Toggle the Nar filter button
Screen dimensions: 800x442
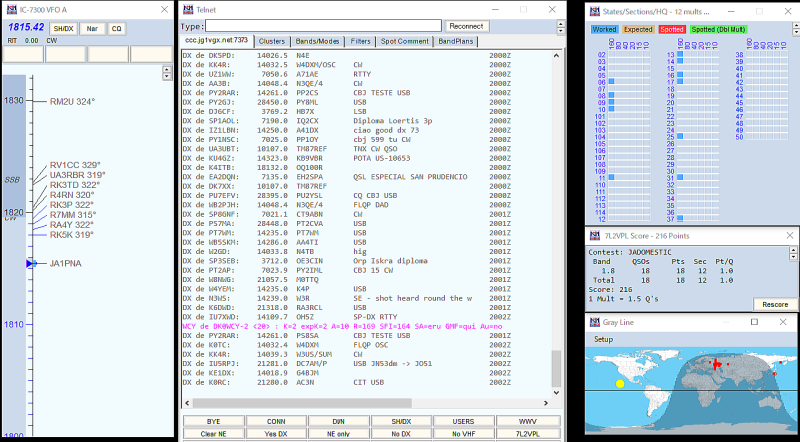[91, 29]
